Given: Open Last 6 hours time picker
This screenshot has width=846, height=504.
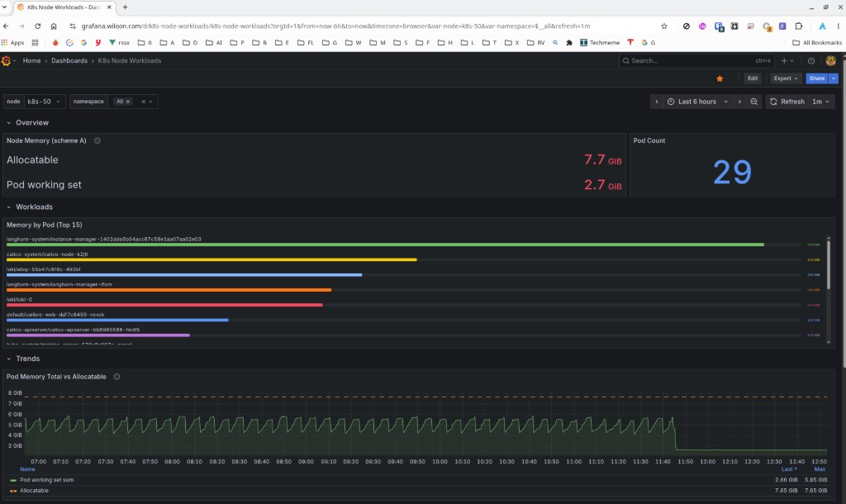Looking at the screenshot, I should (697, 102).
